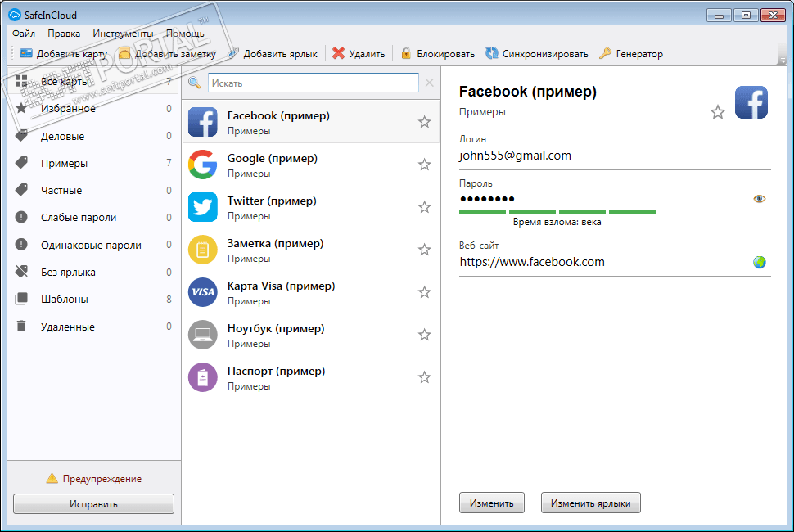Select the Примеры label
794x532 pixels.
click(x=93, y=163)
